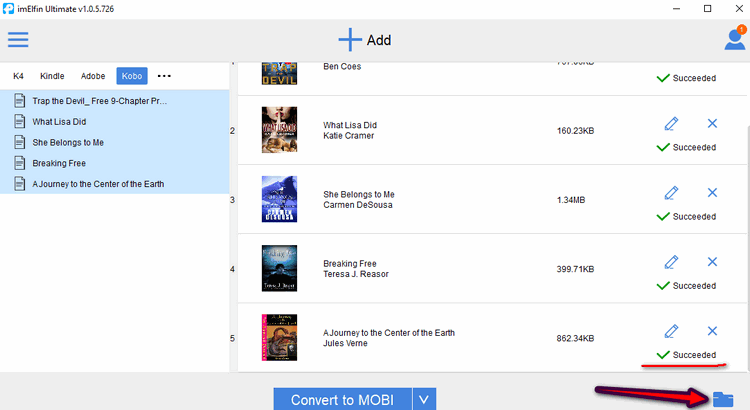Click the book list vertical scrollbar
Image resolution: width=750 pixels, height=410 pixels.
[x=748, y=249]
